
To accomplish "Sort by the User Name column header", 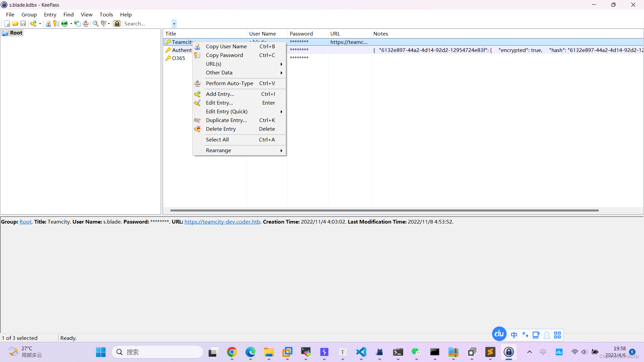I will [x=267, y=34].
